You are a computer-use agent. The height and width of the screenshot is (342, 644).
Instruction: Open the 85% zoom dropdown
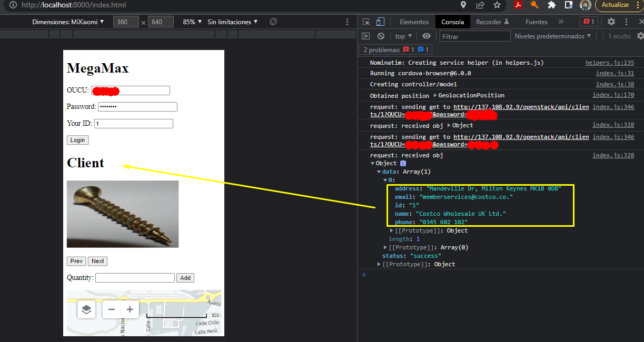coord(192,22)
